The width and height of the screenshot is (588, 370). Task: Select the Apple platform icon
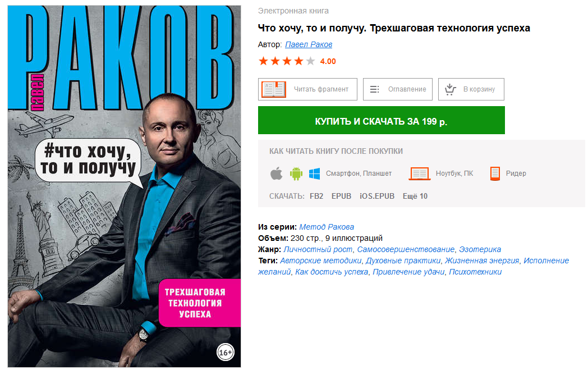click(277, 173)
